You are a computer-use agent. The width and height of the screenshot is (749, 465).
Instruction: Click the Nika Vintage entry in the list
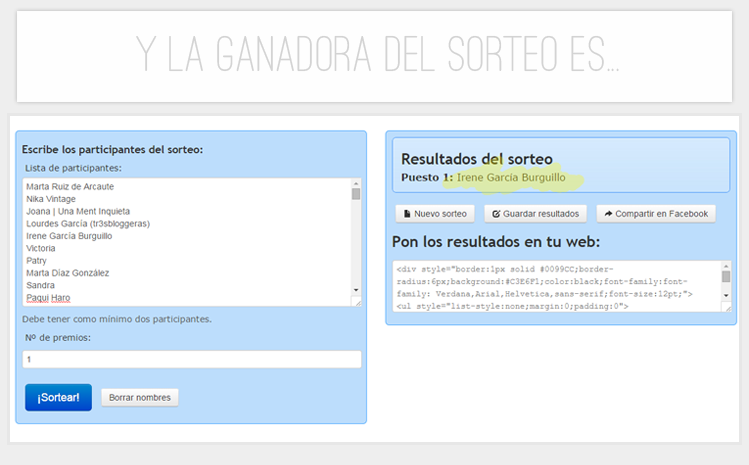[51, 199]
